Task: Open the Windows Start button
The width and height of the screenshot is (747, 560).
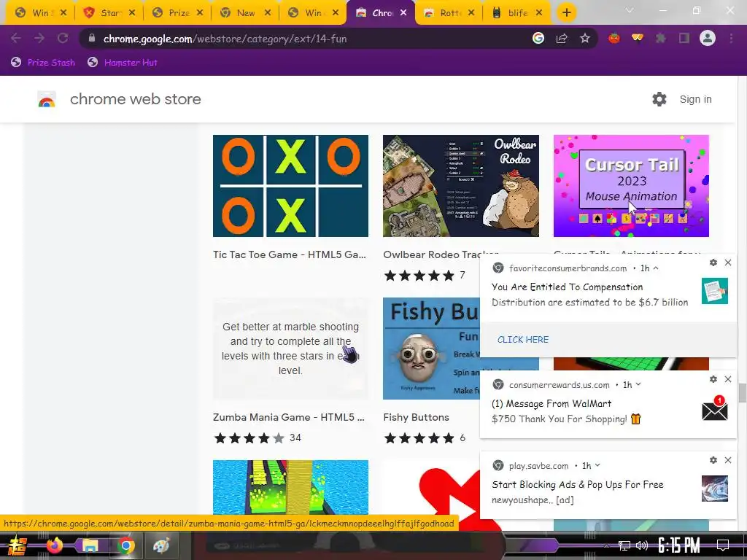Action: [18, 545]
